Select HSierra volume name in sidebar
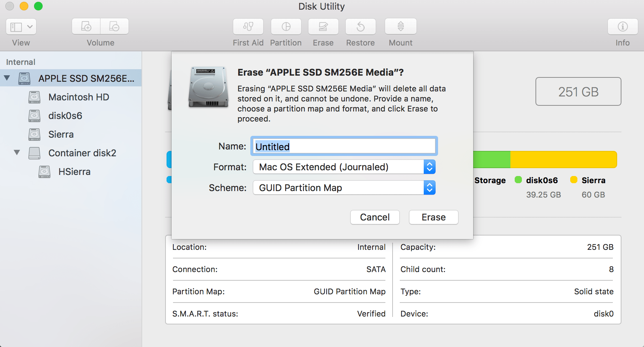This screenshot has width=644, height=347. pyautogui.click(x=75, y=172)
